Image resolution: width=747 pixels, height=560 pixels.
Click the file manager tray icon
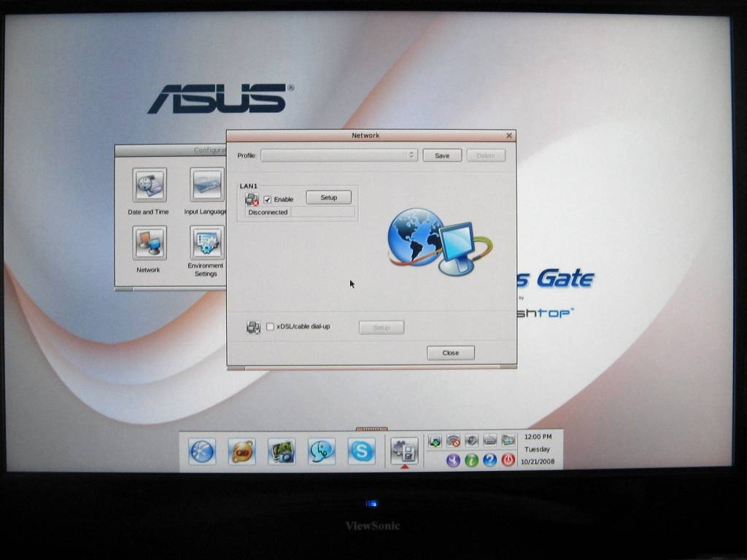[x=508, y=441]
